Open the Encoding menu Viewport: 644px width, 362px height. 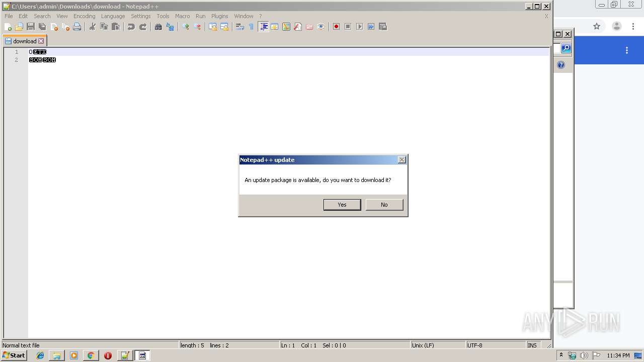85,16
